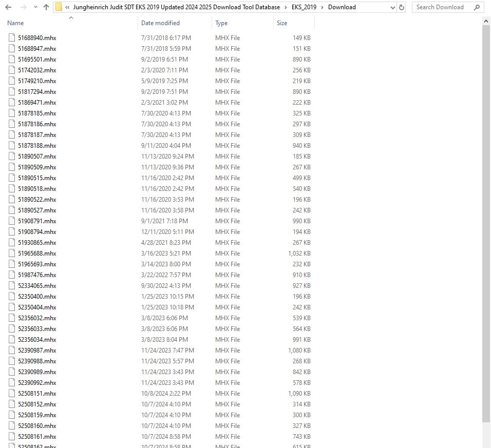Viewport: 491px width, 448px height.
Task: Select file icon of 52390987.mhx
Action: click(12, 350)
